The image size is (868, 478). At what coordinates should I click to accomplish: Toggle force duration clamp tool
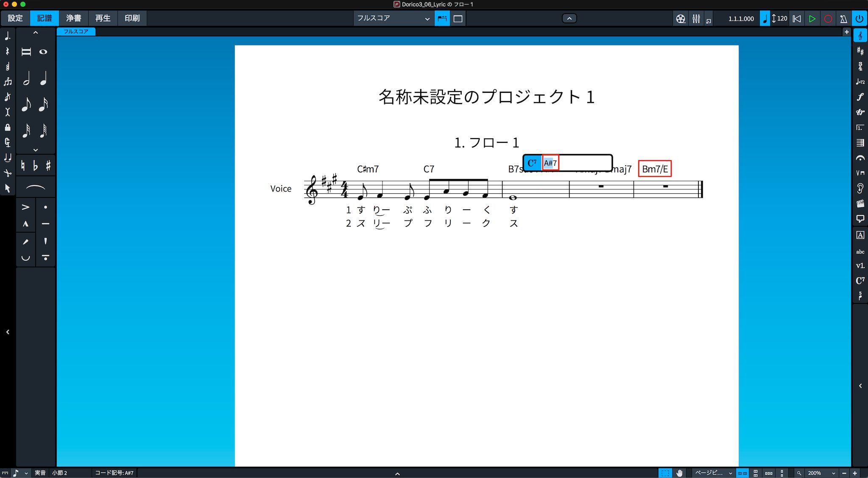(x=7, y=143)
